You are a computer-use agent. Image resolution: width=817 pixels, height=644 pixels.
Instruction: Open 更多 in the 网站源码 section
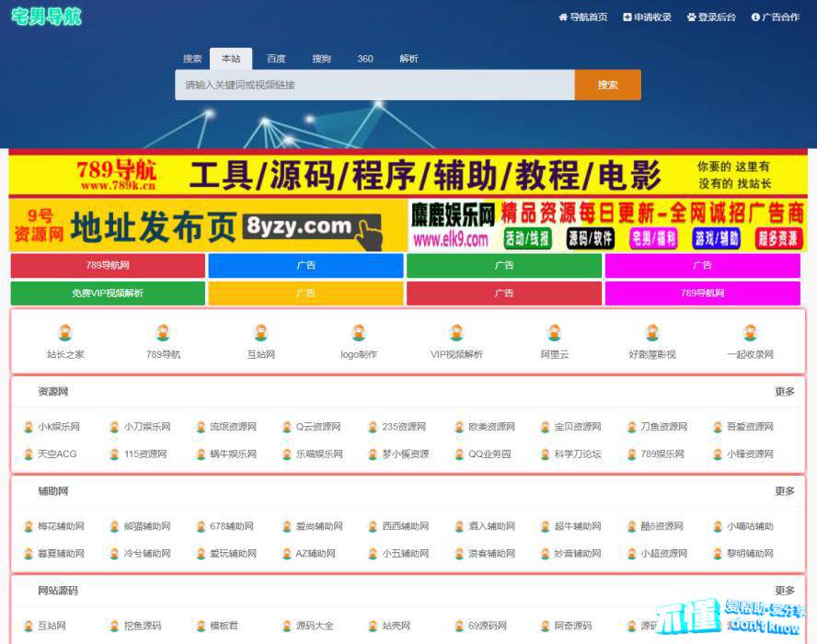[x=785, y=591]
